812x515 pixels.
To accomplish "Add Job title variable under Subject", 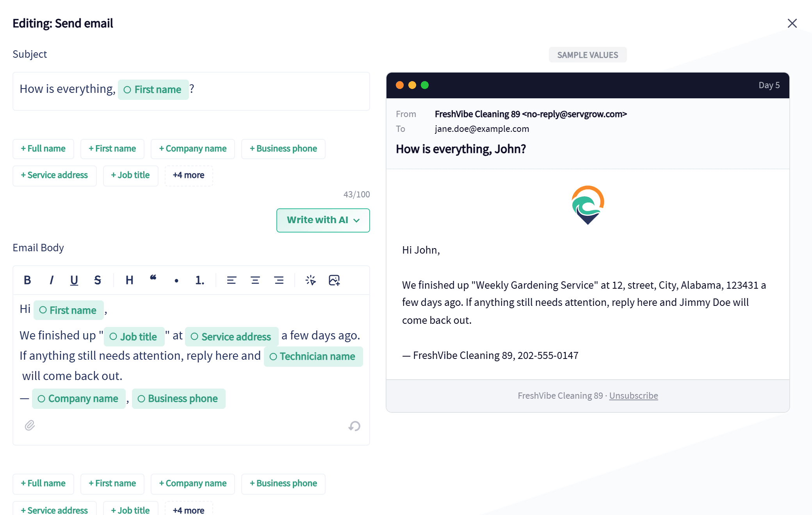I will pos(131,176).
